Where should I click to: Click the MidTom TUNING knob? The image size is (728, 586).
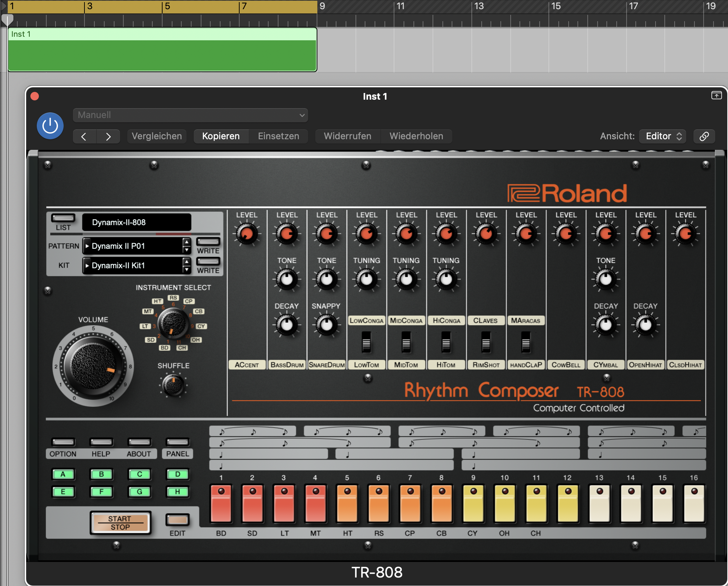(x=406, y=279)
